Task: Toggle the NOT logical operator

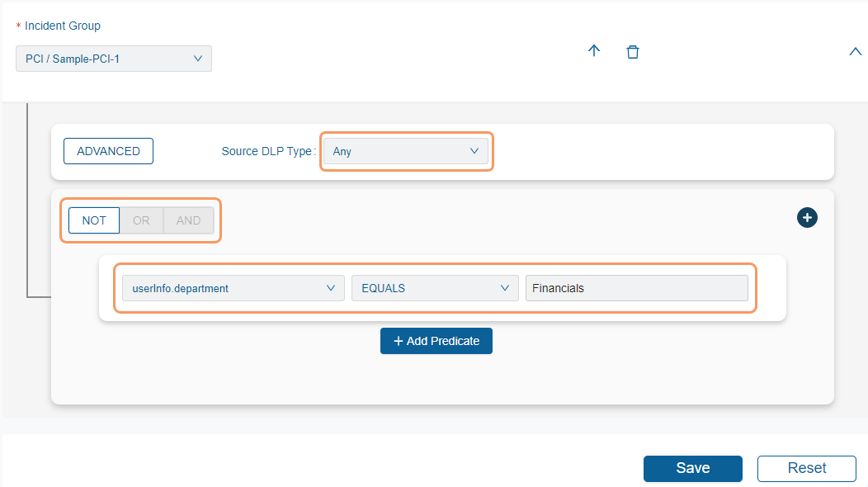Action: [93, 220]
